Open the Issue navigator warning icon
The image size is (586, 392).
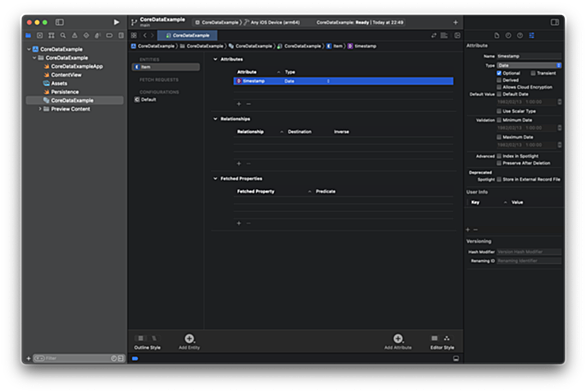(75, 36)
